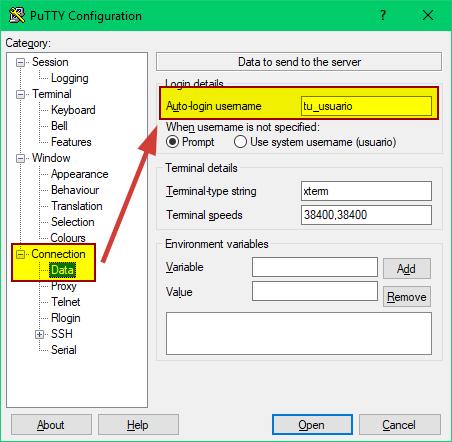
Task: Click the 'Variable' label
Action: [x=185, y=267]
